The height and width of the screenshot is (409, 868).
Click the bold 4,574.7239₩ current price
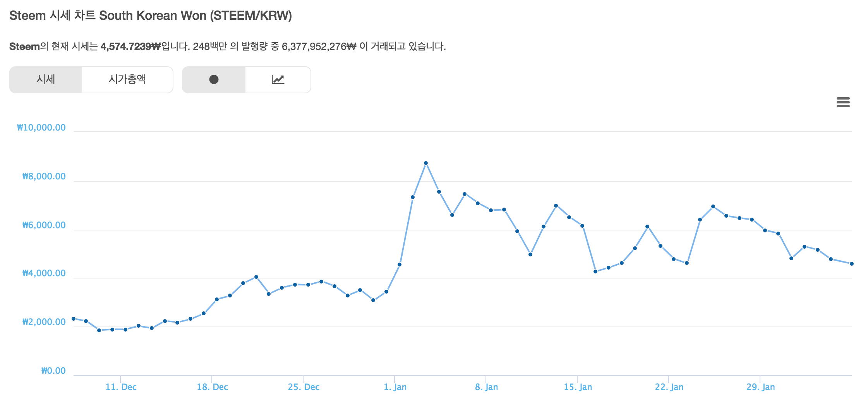(130, 46)
